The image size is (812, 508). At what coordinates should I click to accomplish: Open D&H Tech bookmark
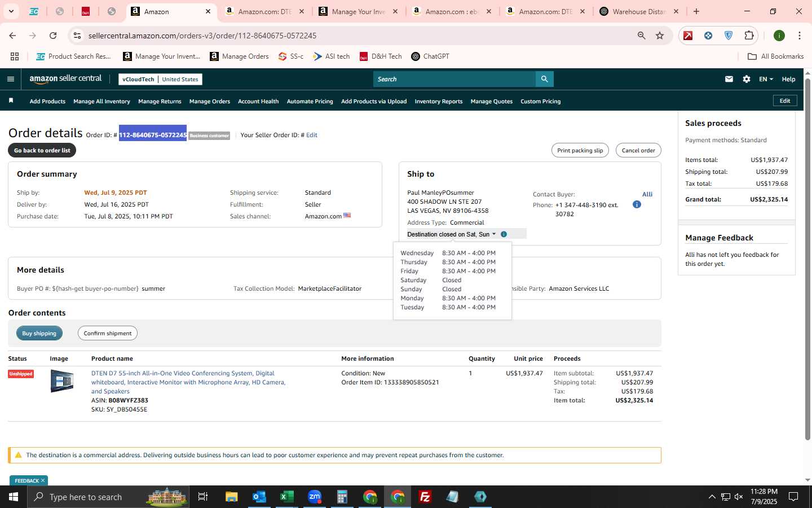[x=381, y=56]
